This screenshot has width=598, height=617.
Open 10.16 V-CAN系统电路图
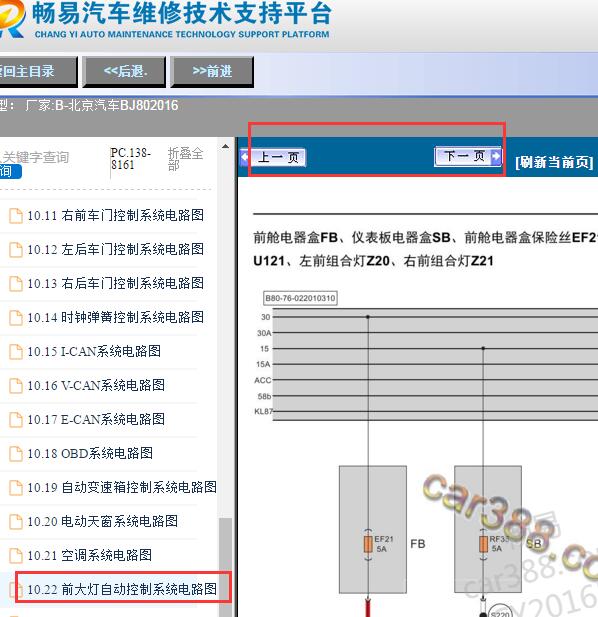(x=96, y=385)
